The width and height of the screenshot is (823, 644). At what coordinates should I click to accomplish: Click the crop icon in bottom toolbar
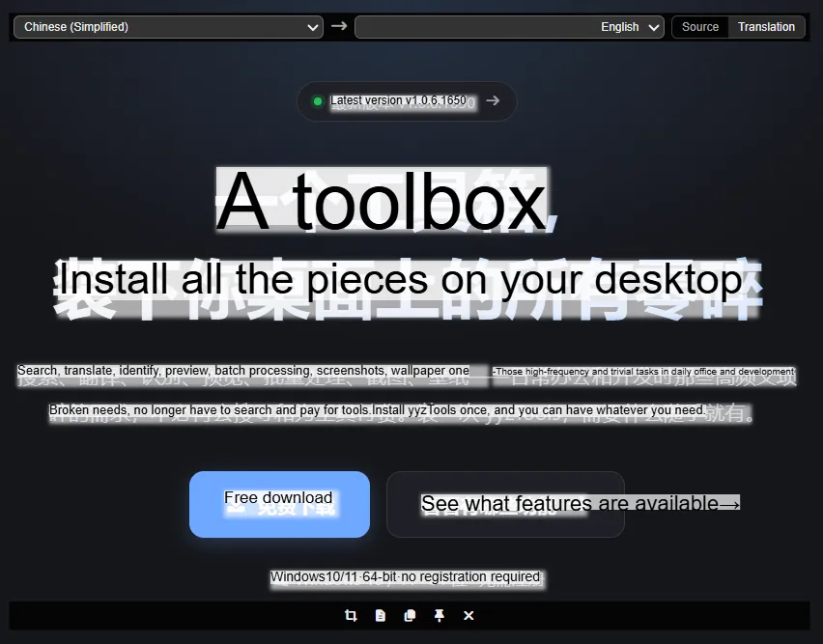(x=351, y=615)
